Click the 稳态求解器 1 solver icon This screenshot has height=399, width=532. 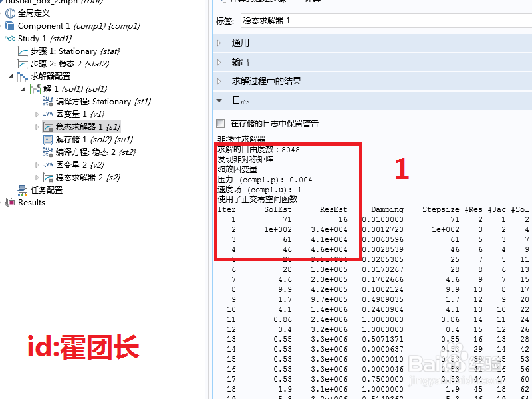[48, 127]
